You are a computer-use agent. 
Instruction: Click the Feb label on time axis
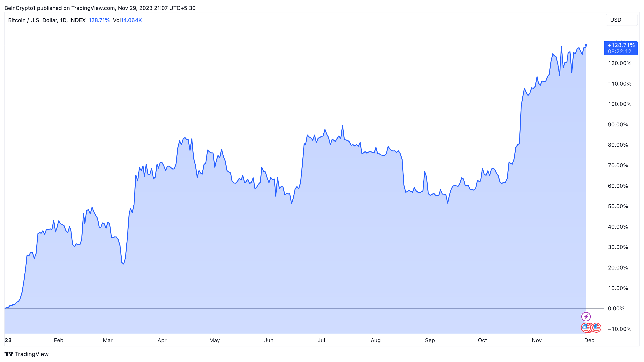pyautogui.click(x=58, y=340)
